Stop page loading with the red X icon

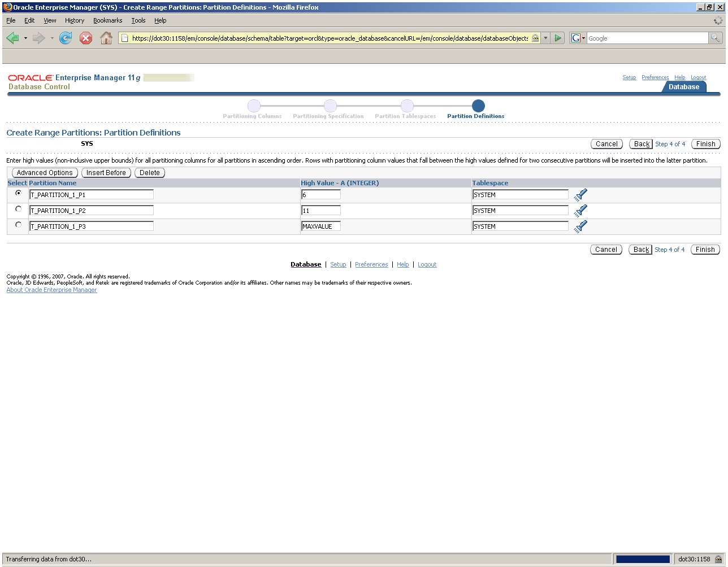tap(86, 38)
